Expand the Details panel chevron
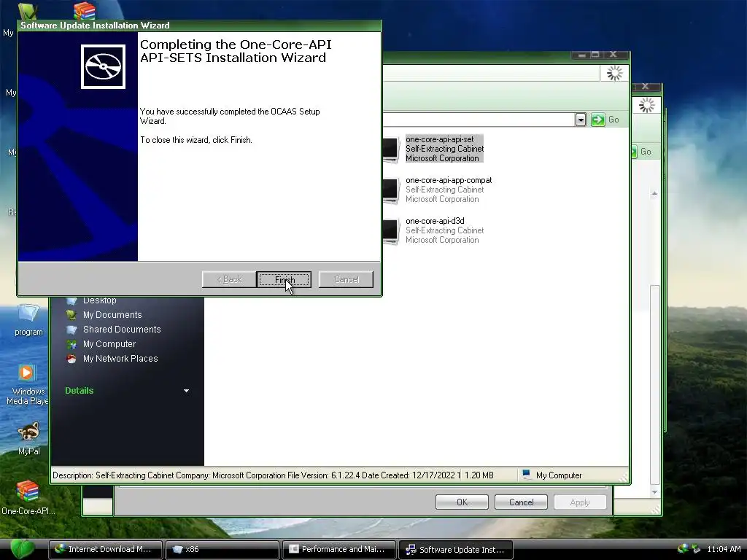Screen dimensions: 747x560 point(186,391)
